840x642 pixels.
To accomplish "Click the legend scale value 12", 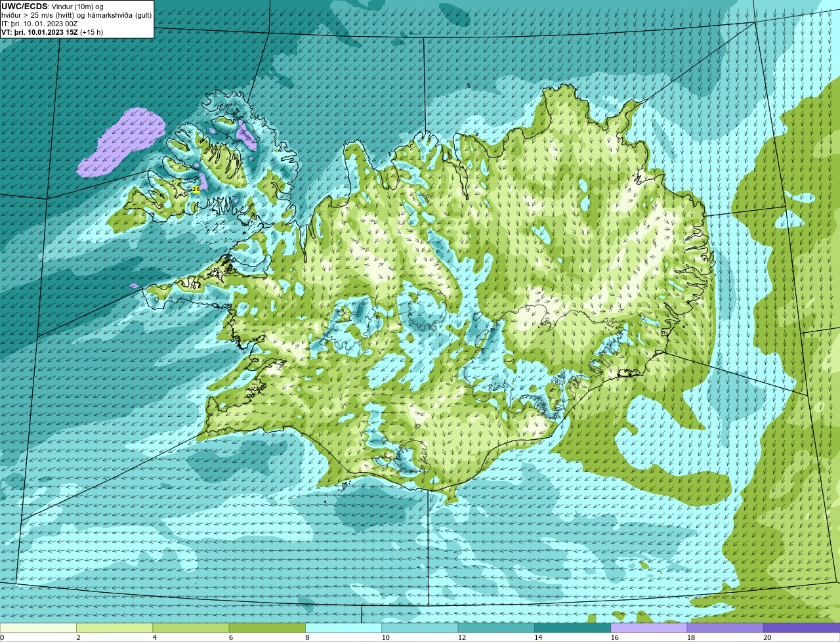I will 461,637.
